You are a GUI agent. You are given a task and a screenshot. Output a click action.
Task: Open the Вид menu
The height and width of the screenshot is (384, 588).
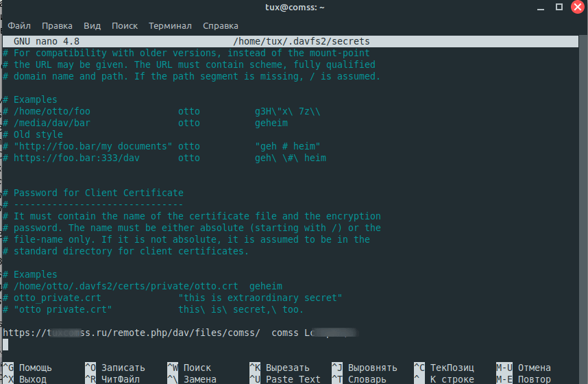point(92,25)
